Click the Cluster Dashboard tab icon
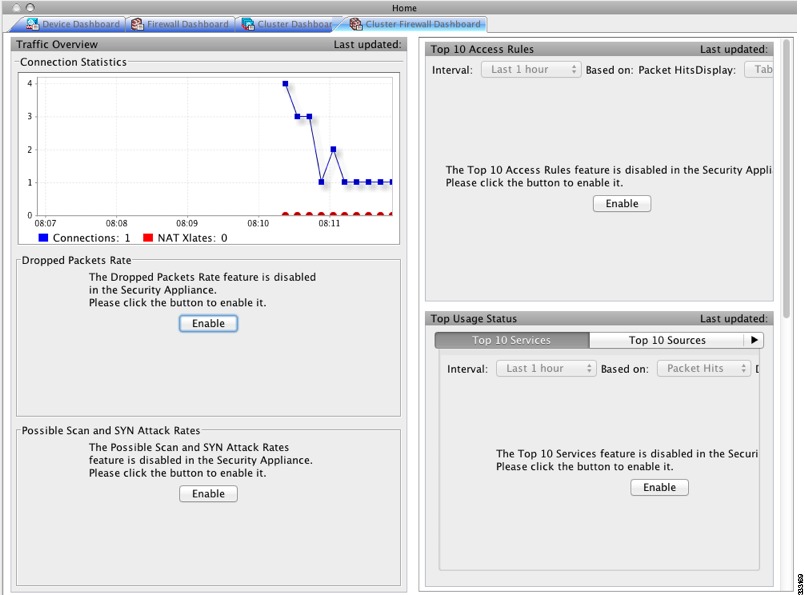This screenshot has width=805, height=595. 248,24
